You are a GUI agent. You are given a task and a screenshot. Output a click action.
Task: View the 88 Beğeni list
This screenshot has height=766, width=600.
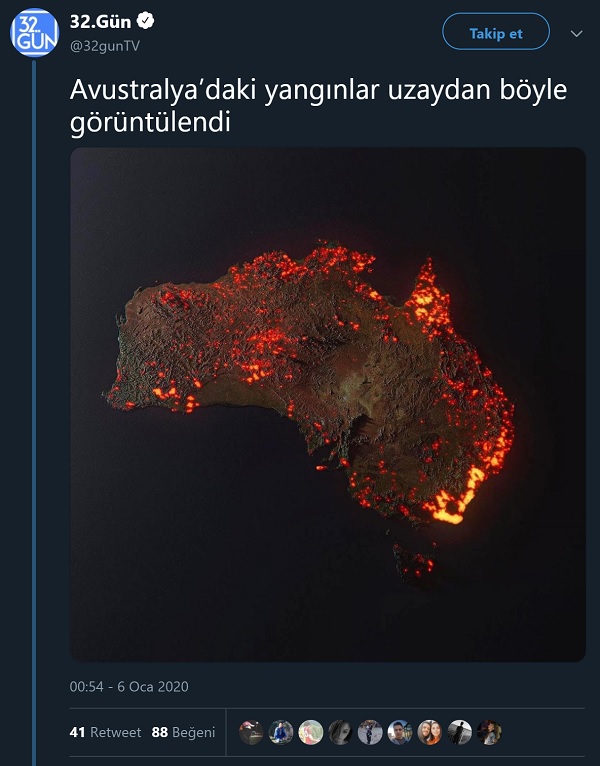[x=183, y=732]
